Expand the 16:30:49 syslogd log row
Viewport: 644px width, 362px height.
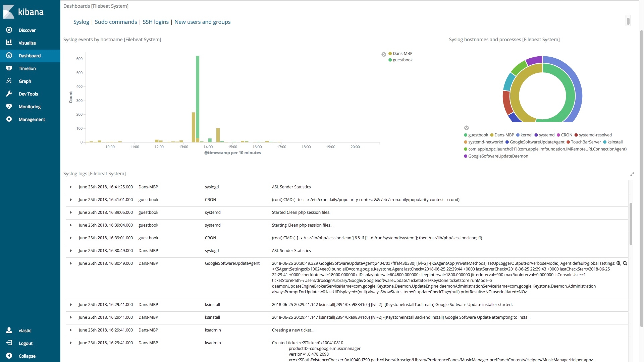pyautogui.click(x=71, y=251)
